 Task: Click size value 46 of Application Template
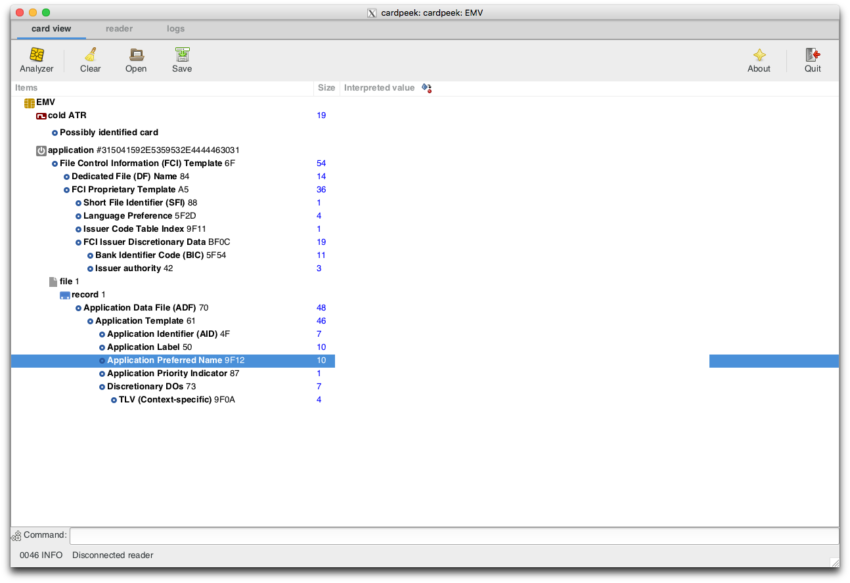coord(321,321)
